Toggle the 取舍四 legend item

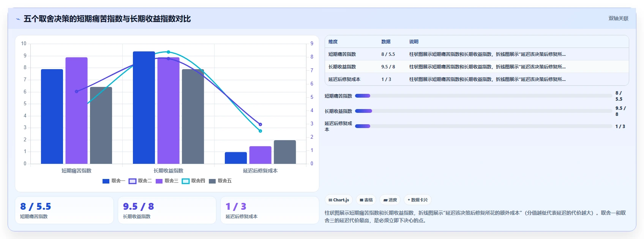click(193, 181)
